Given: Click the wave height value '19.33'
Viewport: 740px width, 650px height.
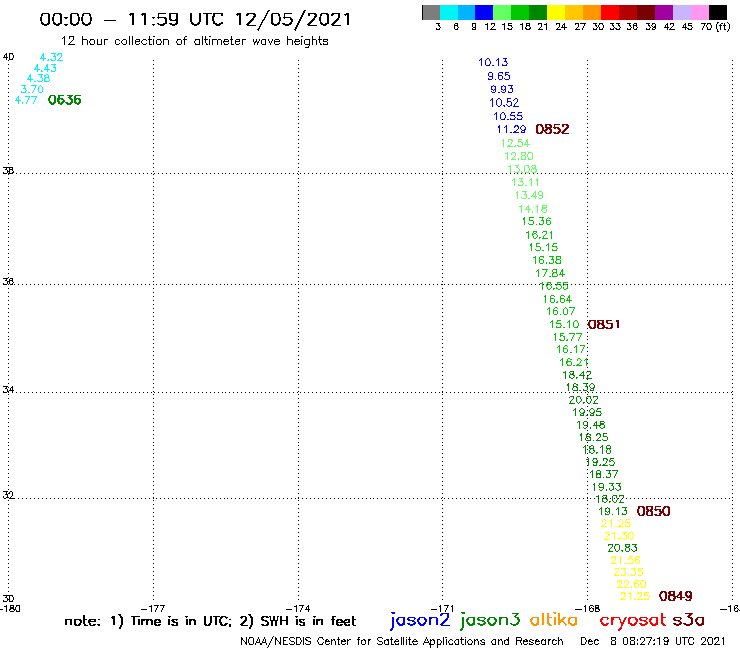Looking at the screenshot, I should pos(606,487).
